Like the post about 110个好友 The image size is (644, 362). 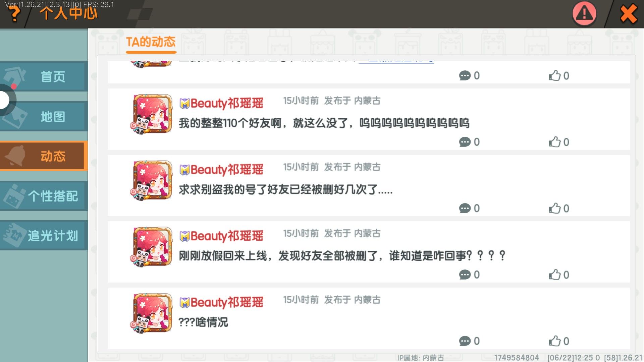point(559,142)
